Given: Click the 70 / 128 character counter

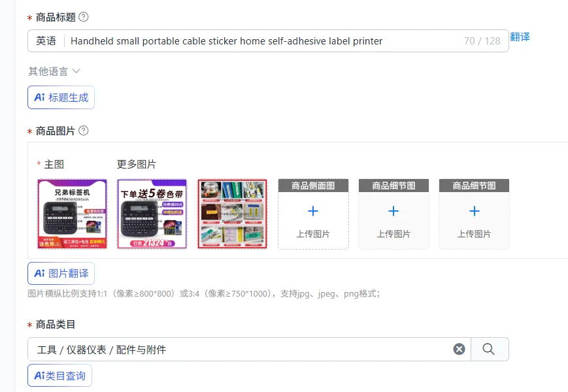Looking at the screenshot, I should [482, 41].
